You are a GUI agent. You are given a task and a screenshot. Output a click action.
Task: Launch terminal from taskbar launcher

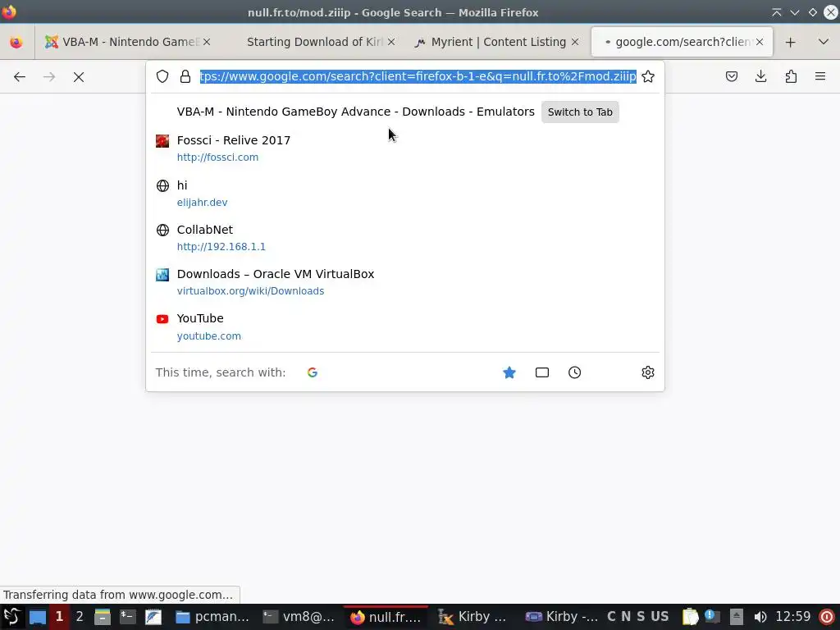tap(127, 617)
